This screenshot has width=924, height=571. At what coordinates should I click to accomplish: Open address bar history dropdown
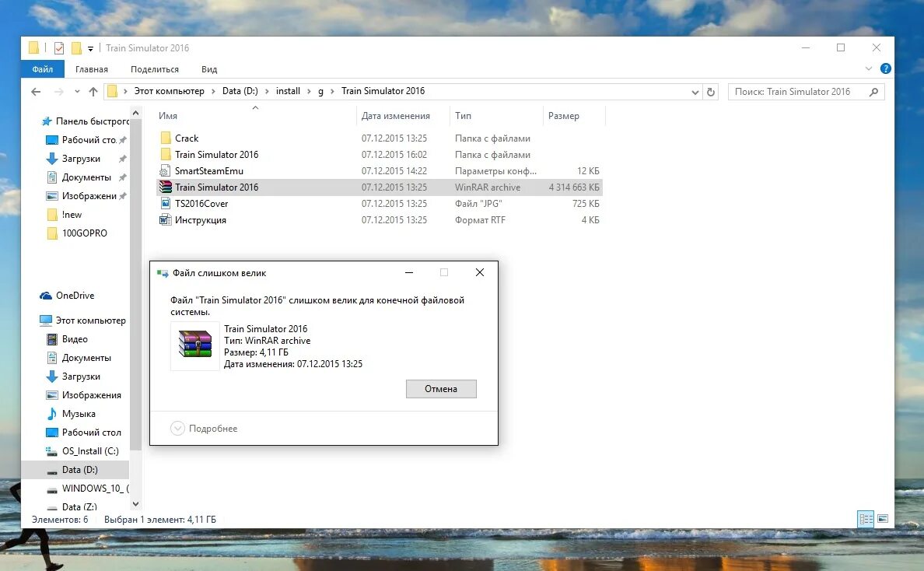(x=695, y=92)
